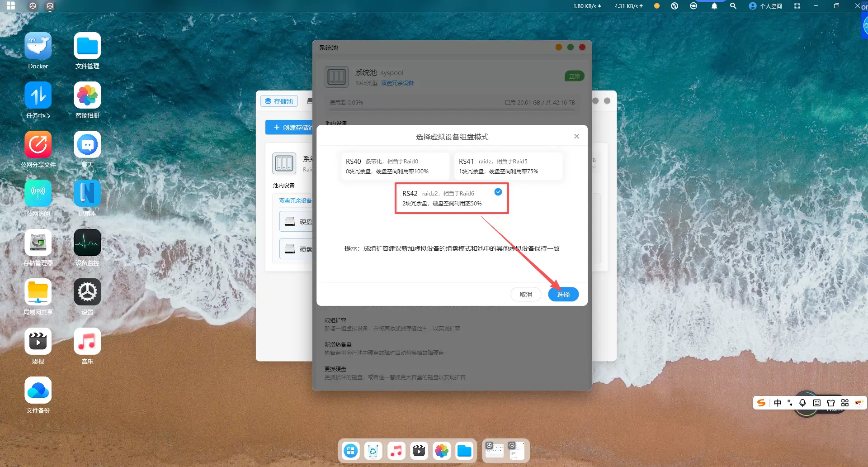The width and height of the screenshot is (868, 467).
Task: Toggle the RS42 raidz2 checkmark
Action: point(498,192)
